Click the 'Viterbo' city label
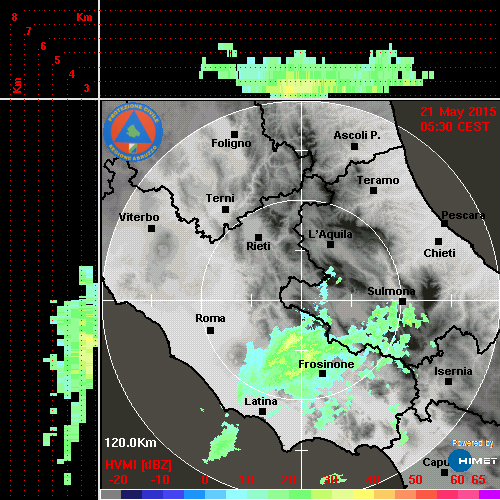500x500 pixels. 139,217
